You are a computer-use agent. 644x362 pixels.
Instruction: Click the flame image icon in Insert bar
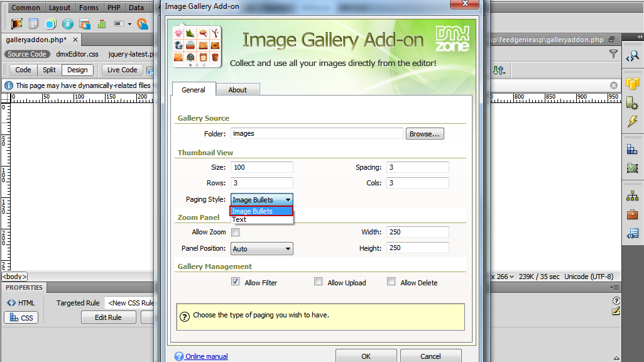[17, 24]
